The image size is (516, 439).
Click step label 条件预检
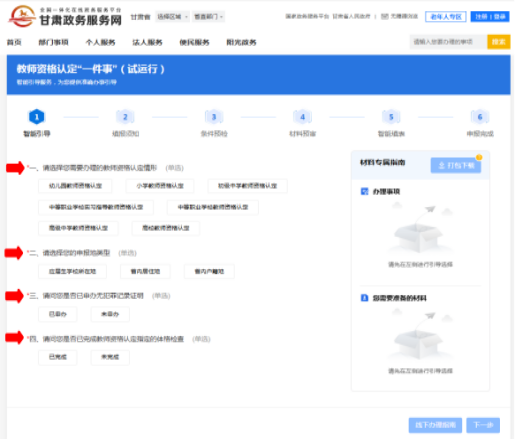click(x=214, y=134)
